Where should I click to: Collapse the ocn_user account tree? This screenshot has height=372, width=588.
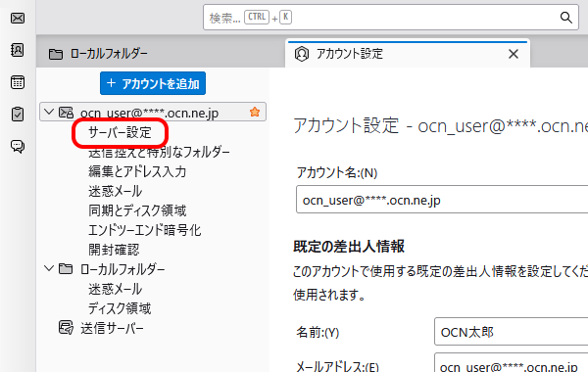click(x=49, y=112)
